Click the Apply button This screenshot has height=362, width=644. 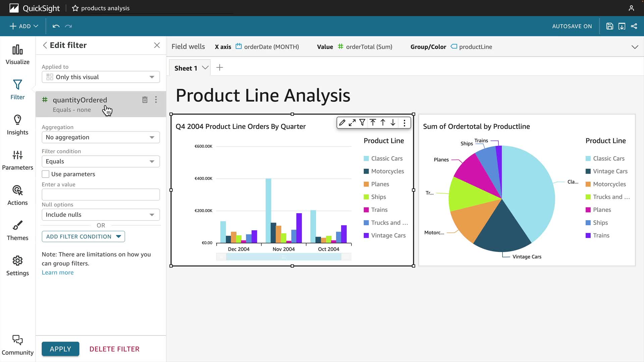pyautogui.click(x=60, y=349)
